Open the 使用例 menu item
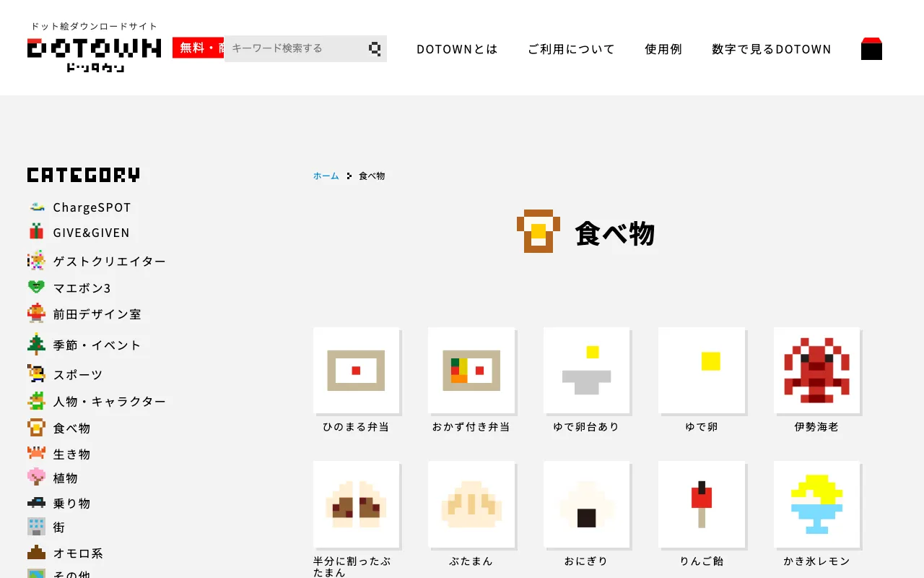 click(x=663, y=49)
